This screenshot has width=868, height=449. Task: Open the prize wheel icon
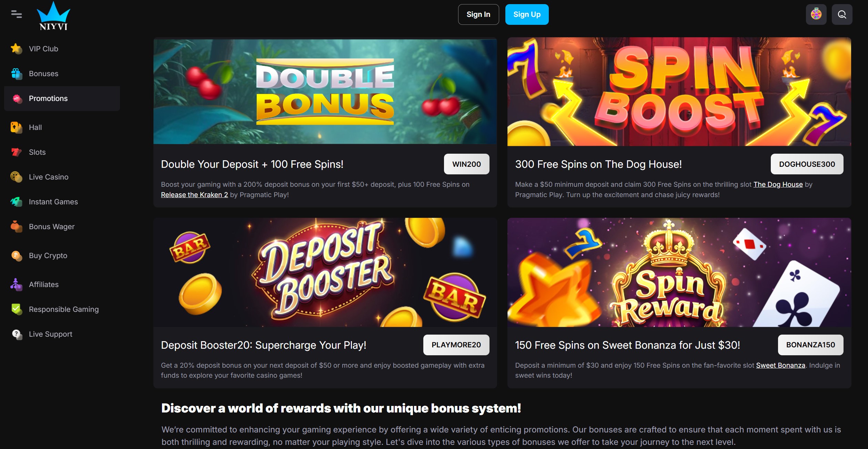coord(816,14)
